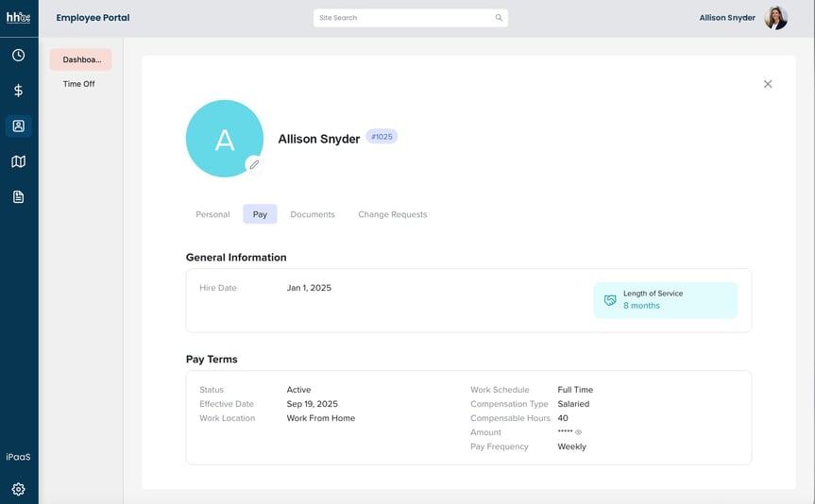Open Allison Snyder user profile photo
The height and width of the screenshot is (504, 815).
click(775, 18)
